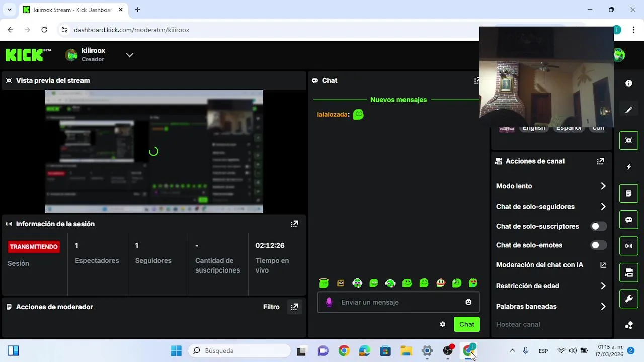This screenshot has width=644, height=362.
Task: Select the kiiiroox Stream browser tab
Action: [x=73, y=10]
